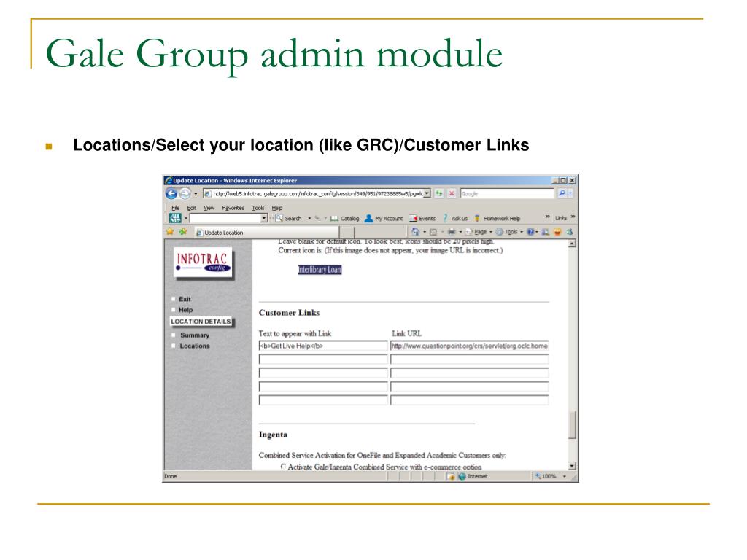Screen dimensions: 747x560
Task: Click the magnifier search button icon
Action: click(562, 193)
